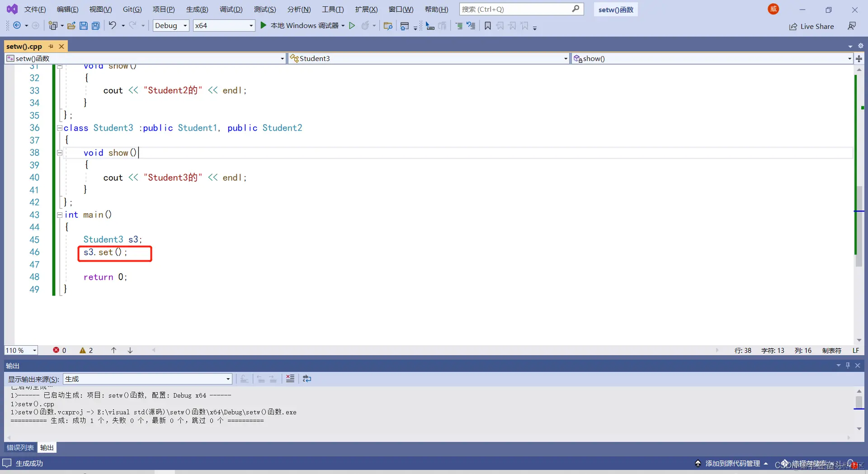Image resolution: width=868 pixels, height=474 pixels.
Task: Open the output source dropdown showing 生成
Action: tap(147, 379)
